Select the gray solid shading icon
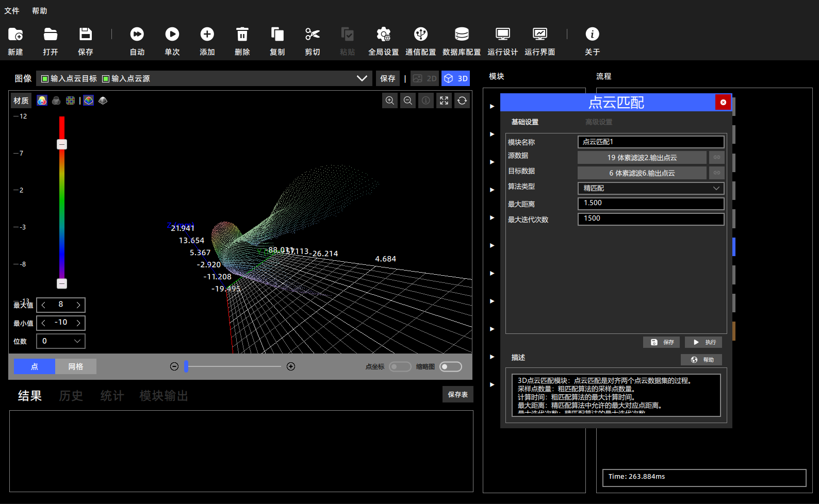The height and width of the screenshot is (504, 819). pos(103,100)
